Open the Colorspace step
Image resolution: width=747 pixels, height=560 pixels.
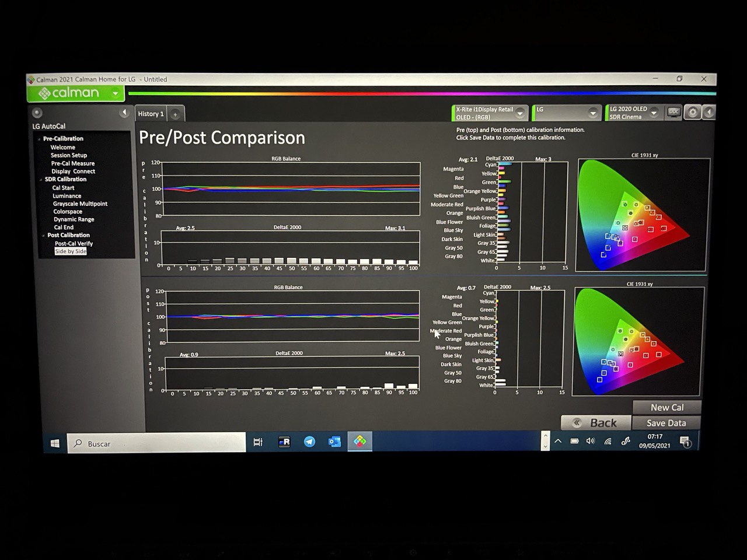tap(68, 212)
